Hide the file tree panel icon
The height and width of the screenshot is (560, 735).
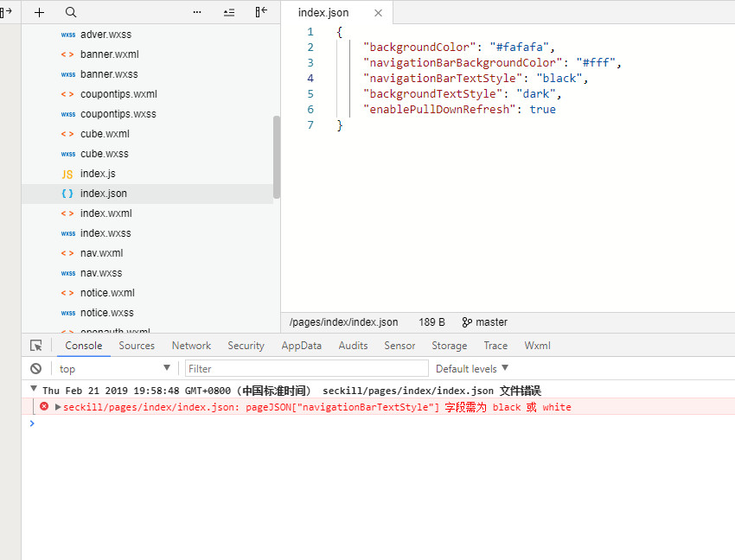pos(260,12)
